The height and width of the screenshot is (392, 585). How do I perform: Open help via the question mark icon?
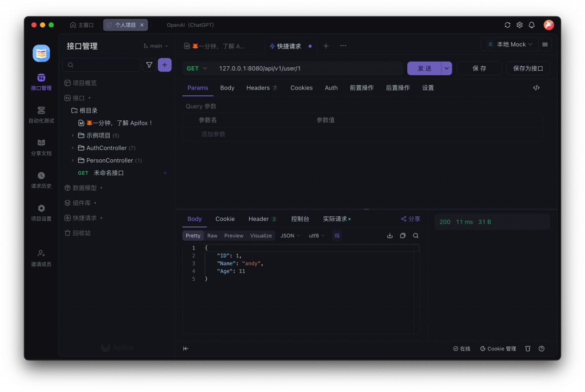point(542,349)
